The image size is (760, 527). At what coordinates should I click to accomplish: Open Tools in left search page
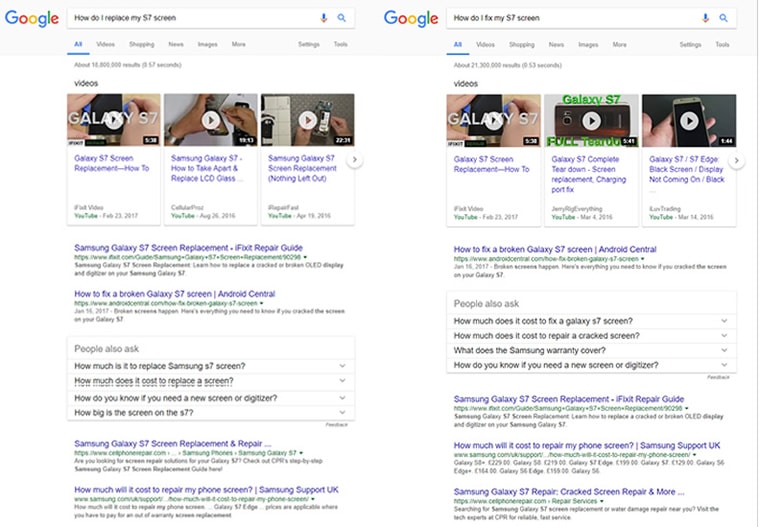click(x=340, y=44)
